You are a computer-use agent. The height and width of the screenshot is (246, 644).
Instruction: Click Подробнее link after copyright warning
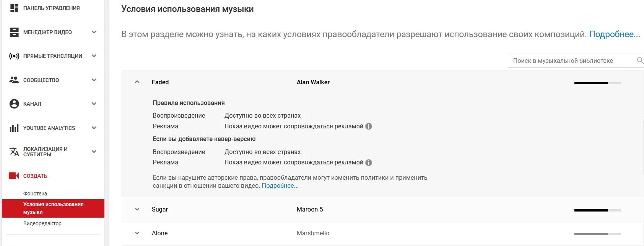[x=280, y=186]
